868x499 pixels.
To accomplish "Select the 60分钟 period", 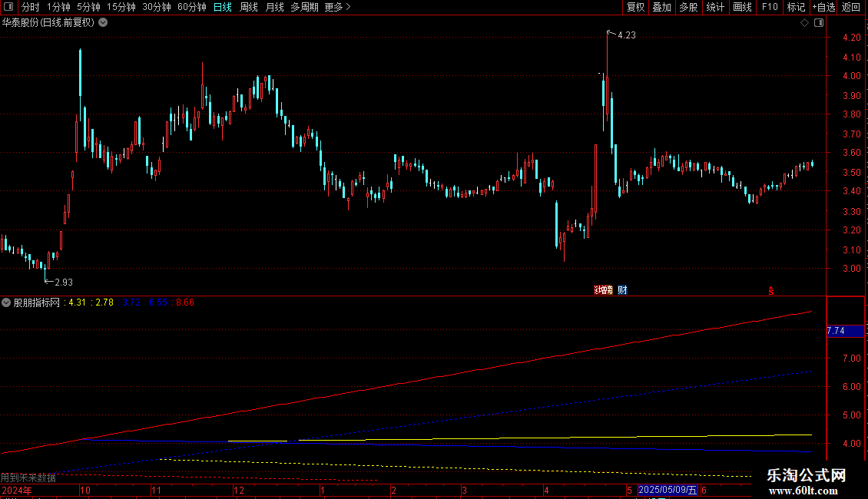I will click(191, 7).
